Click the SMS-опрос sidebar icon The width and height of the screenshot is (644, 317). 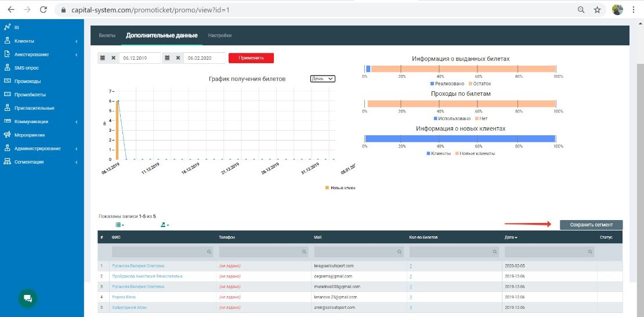click(x=7, y=67)
